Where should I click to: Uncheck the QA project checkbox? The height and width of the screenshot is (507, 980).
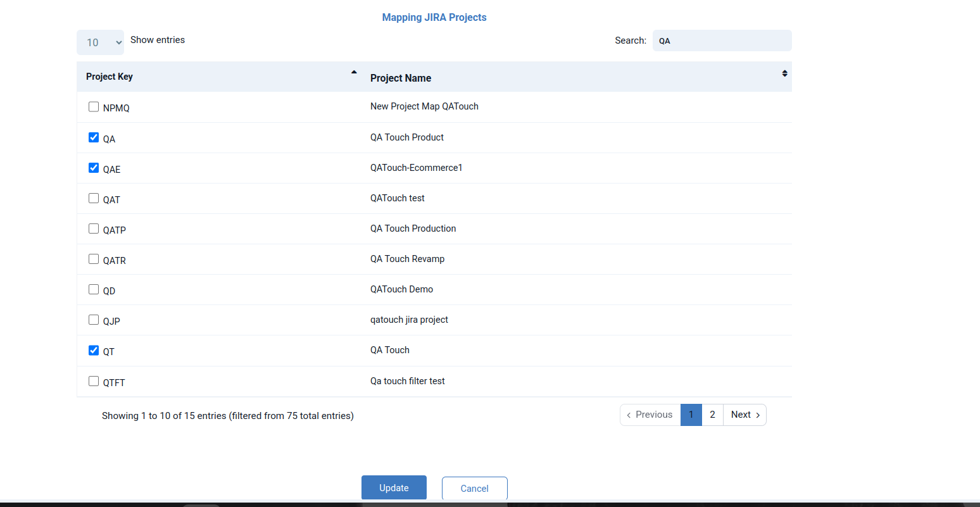point(94,137)
